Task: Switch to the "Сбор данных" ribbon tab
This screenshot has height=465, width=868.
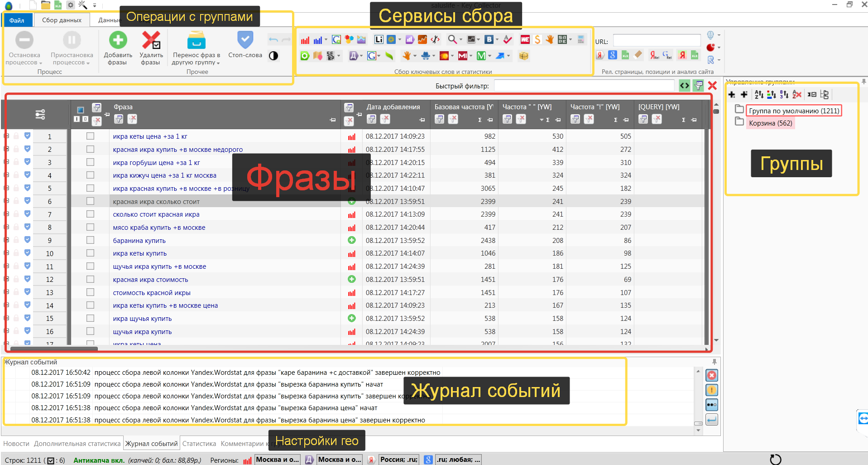Action: [62, 20]
